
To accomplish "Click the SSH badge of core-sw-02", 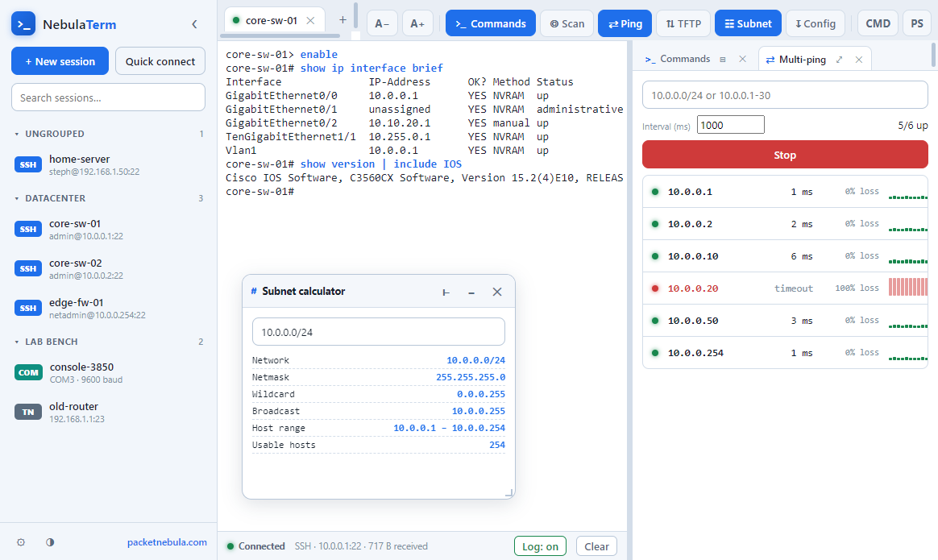I will point(28,268).
